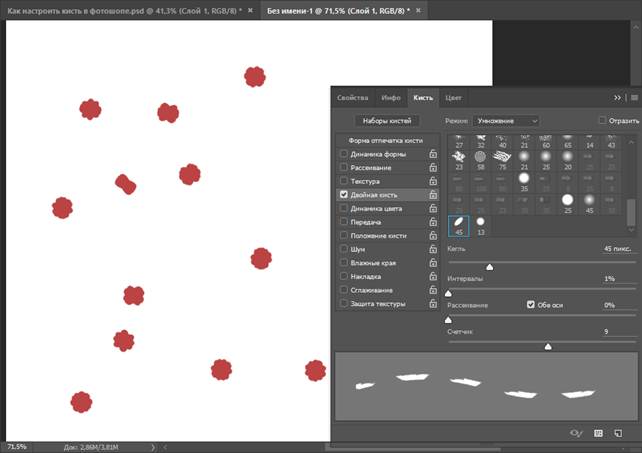Unlock the Динамика формы lock icon

433,154
